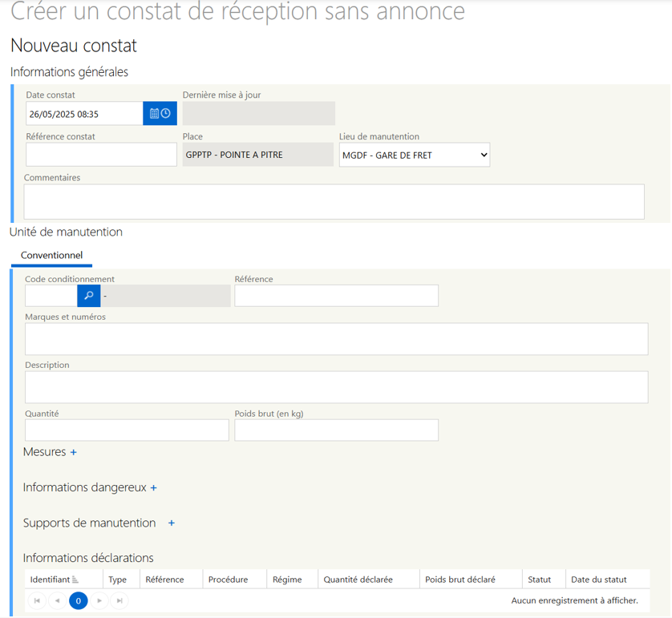
Task: Focus the Quantité input field
Action: coord(127,430)
